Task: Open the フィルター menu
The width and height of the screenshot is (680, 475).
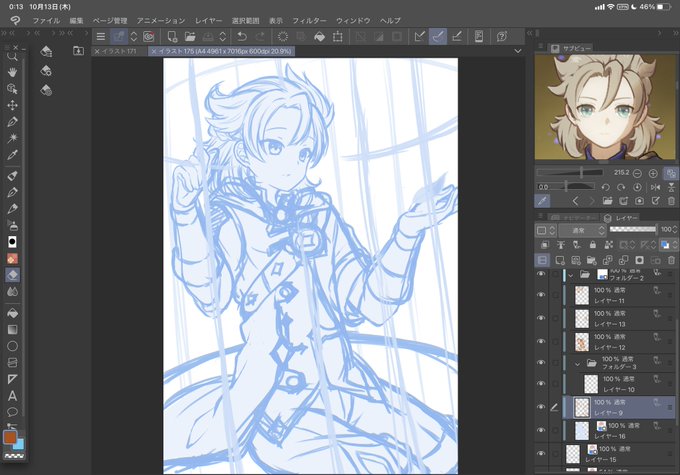Action: [309, 20]
